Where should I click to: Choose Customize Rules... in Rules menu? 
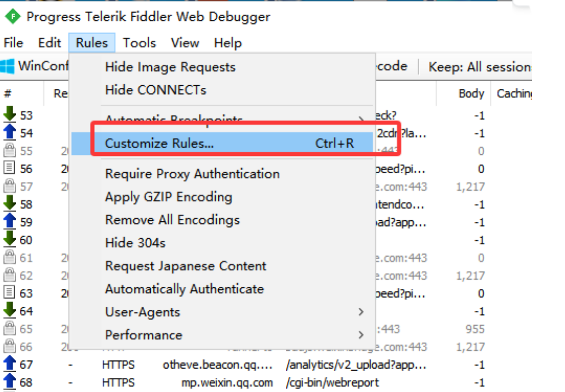tap(222, 143)
